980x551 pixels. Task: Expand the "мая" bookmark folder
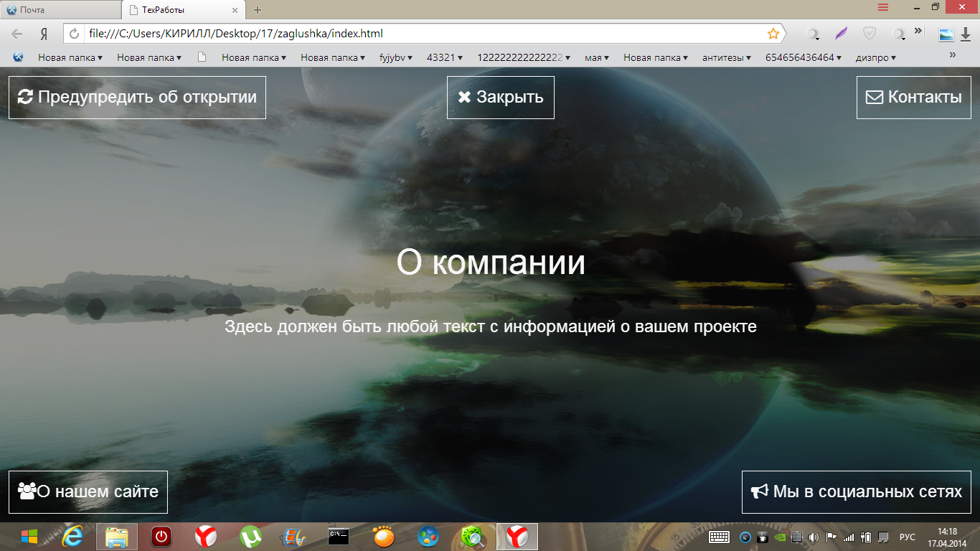[597, 57]
